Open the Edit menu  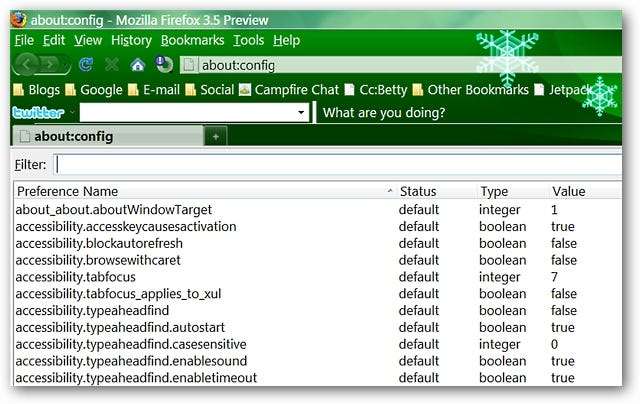pos(54,40)
